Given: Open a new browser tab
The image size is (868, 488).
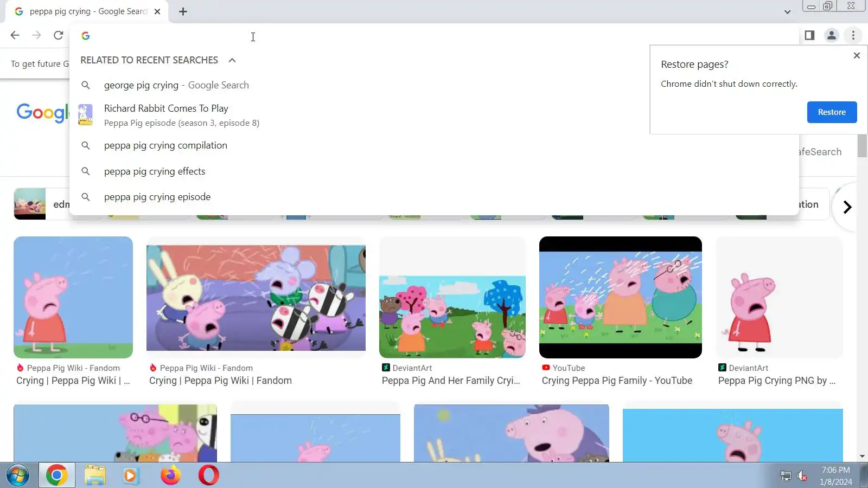Looking at the screenshot, I should pos(183,11).
